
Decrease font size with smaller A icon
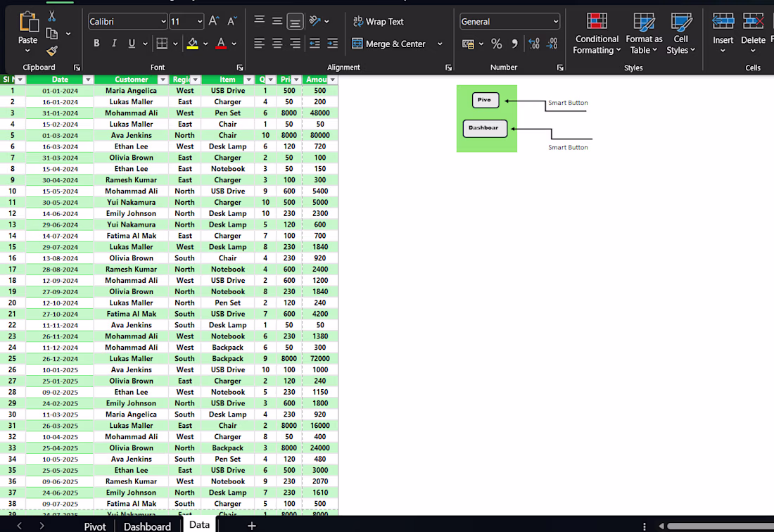pyautogui.click(x=231, y=21)
